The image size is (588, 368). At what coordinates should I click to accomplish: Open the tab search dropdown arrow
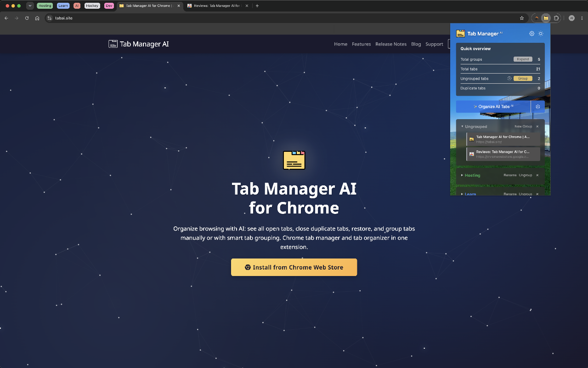[30, 6]
